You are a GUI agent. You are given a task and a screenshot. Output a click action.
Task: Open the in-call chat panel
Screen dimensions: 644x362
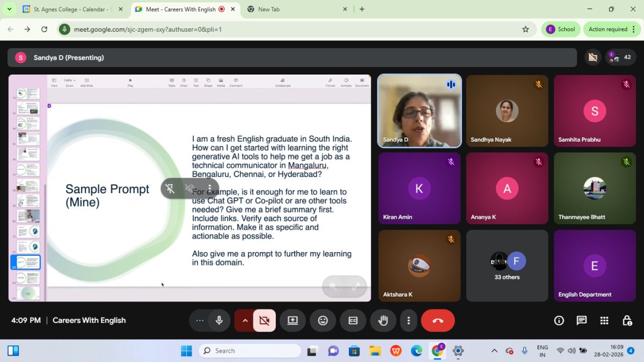tap(581, 321)
